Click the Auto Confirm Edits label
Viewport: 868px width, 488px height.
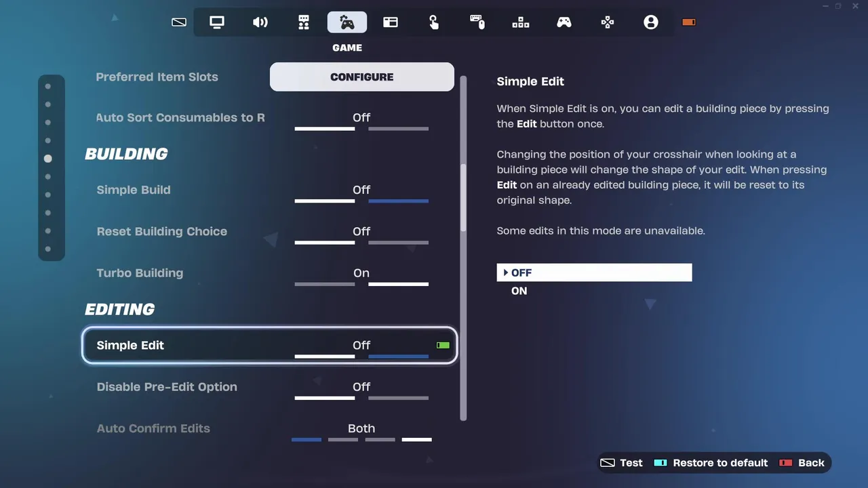(x=153, y=428)
